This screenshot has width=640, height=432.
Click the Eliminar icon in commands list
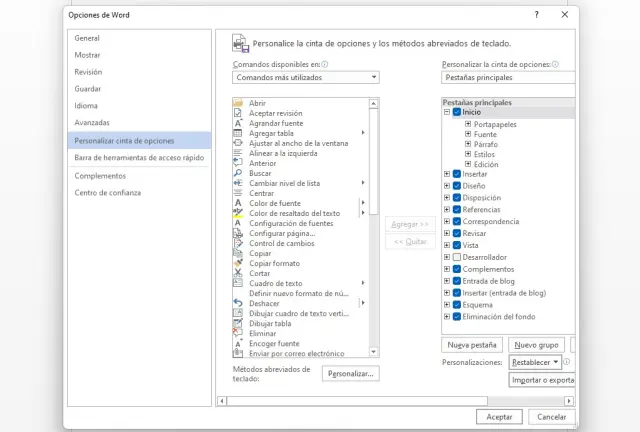pos(238,333)
